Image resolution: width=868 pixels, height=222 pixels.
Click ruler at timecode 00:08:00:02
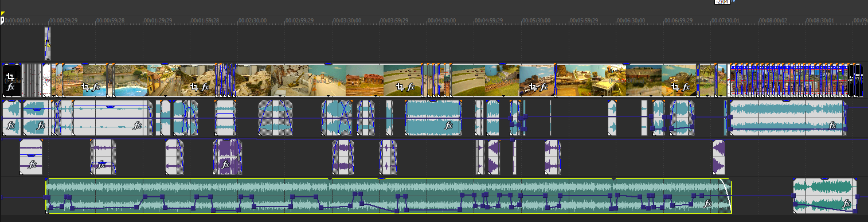(773, 20)
